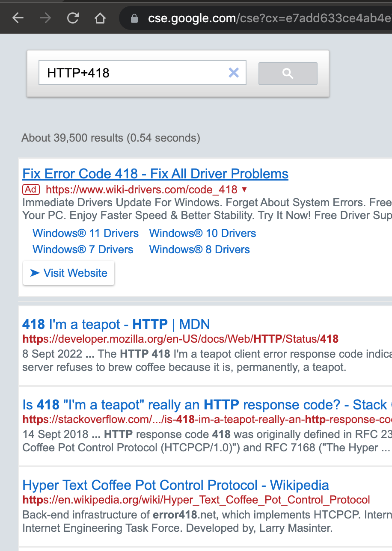
Task: Clear the search query with the X icon
Action: (x=234, y=73)
